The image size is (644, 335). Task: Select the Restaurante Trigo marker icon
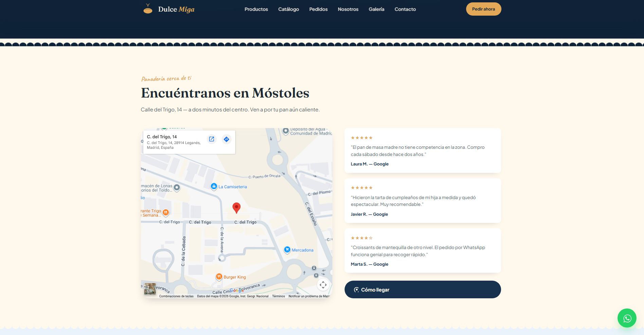click(x=166, y=213)
